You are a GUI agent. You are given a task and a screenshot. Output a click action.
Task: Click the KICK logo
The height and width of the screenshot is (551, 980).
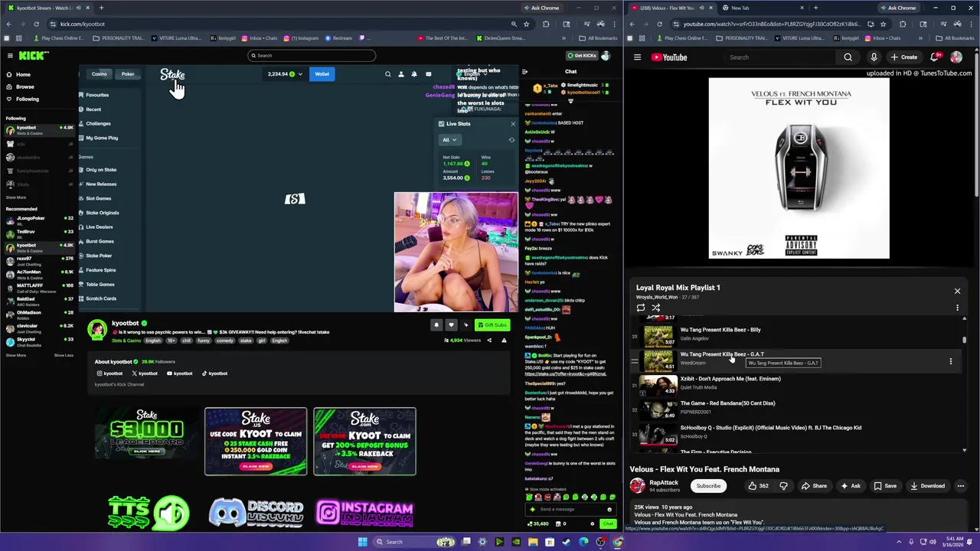coord(34,55)
